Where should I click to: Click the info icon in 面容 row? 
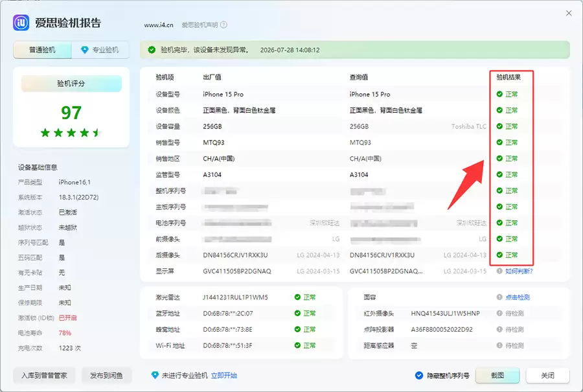(x=499, y=297)
